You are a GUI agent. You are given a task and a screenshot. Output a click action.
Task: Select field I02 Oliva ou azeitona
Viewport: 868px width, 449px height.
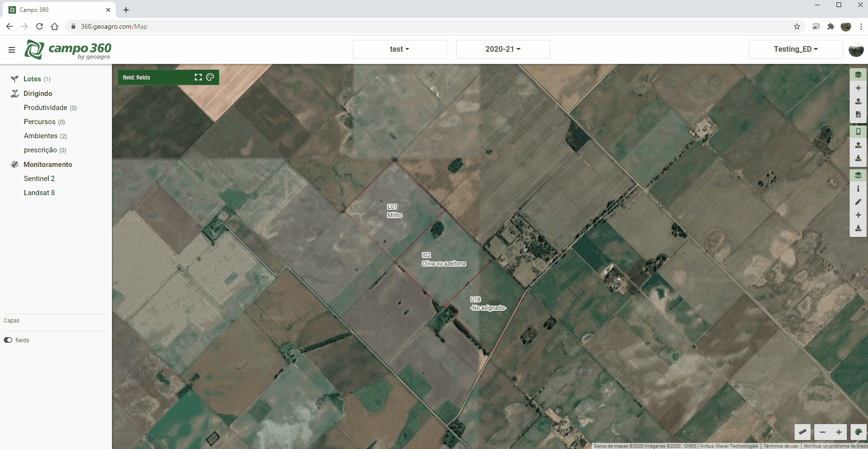coord(444,260)
